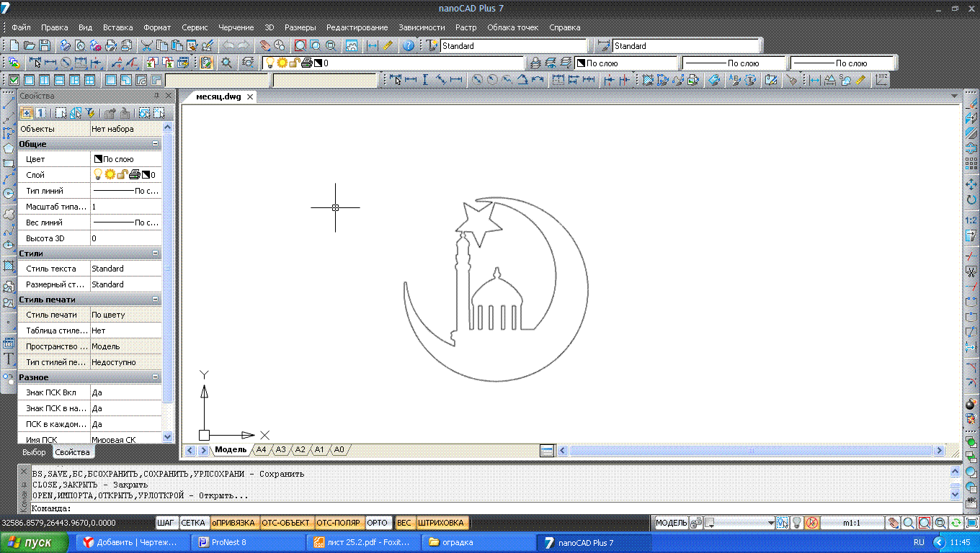
Task: Collapse the Стили properties section
Action: tap(155, 253)
